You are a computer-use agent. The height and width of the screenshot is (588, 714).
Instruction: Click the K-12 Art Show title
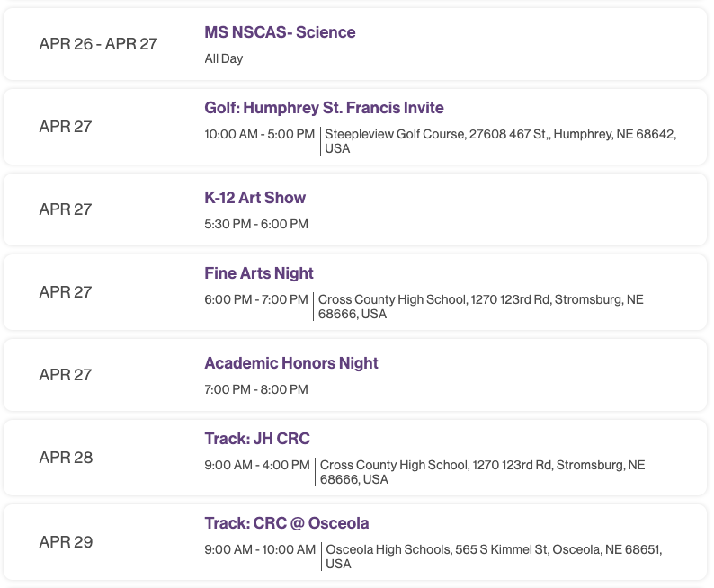[x=254, y=198]
